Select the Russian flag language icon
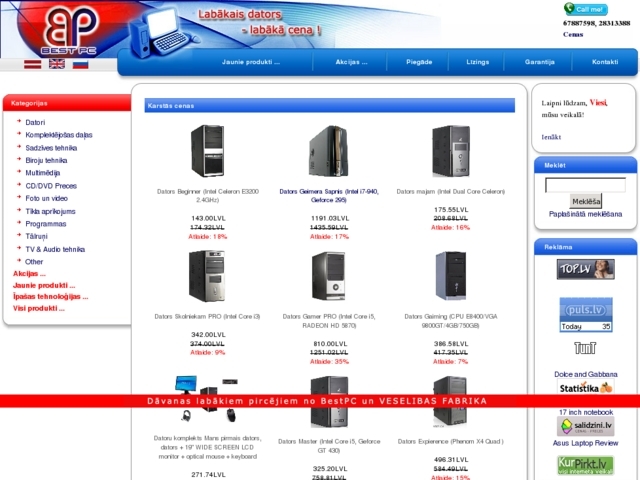 click(x=80, y=63)
